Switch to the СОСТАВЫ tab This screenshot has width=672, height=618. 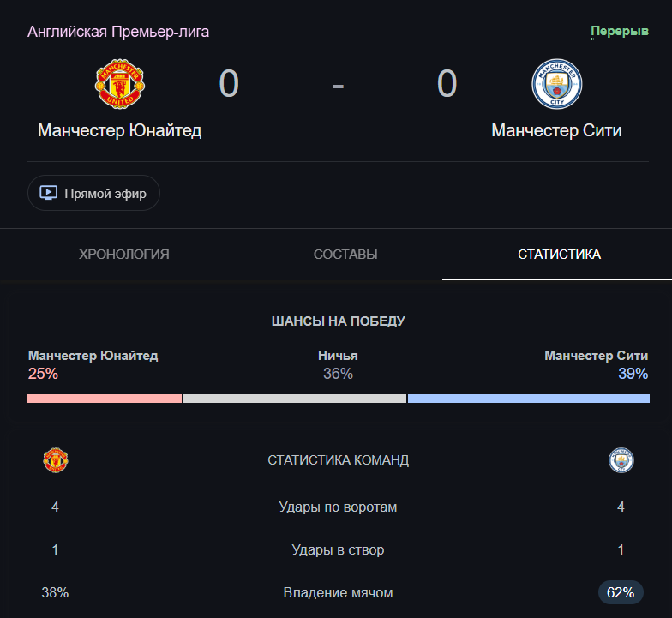click(x=345, y=254)
